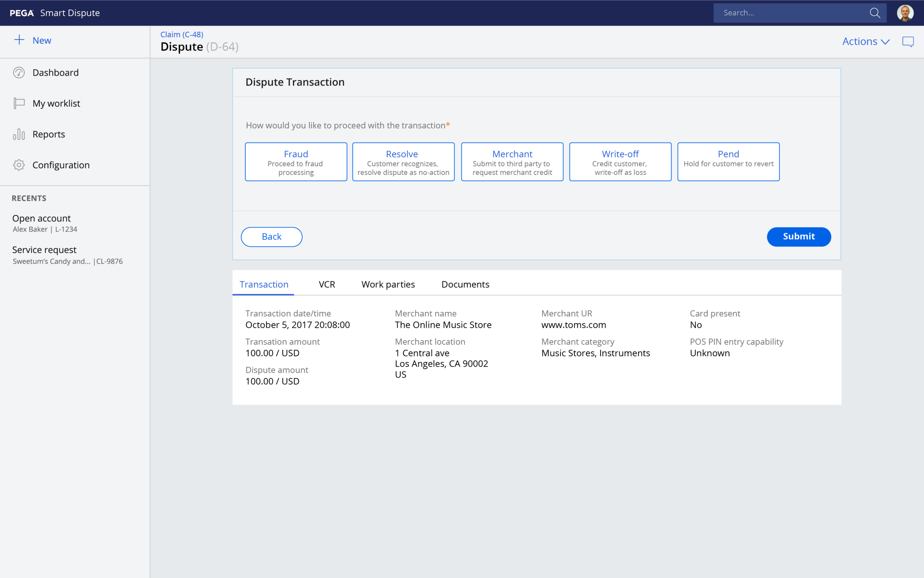Image resolution: width=924 pixels, height=578 pixels.
Task: Expand the Actions dropdown menu
Action: point(866,41)
